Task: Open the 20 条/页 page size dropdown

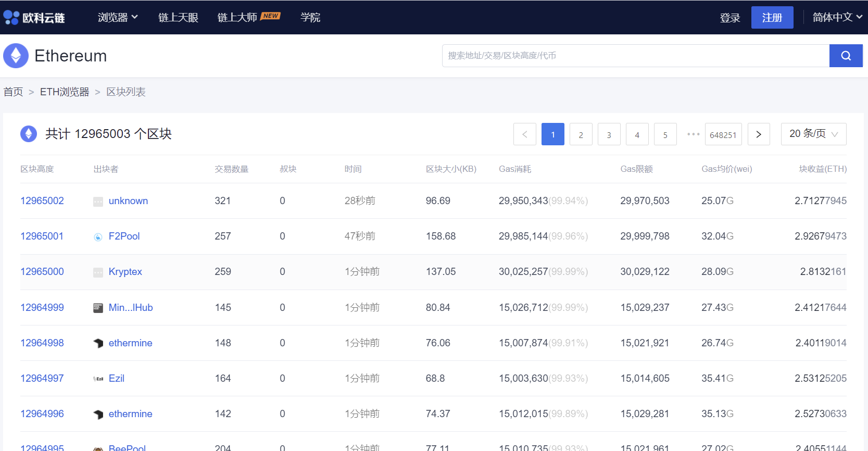Action: pyautogui.click(x=813, y=134)
